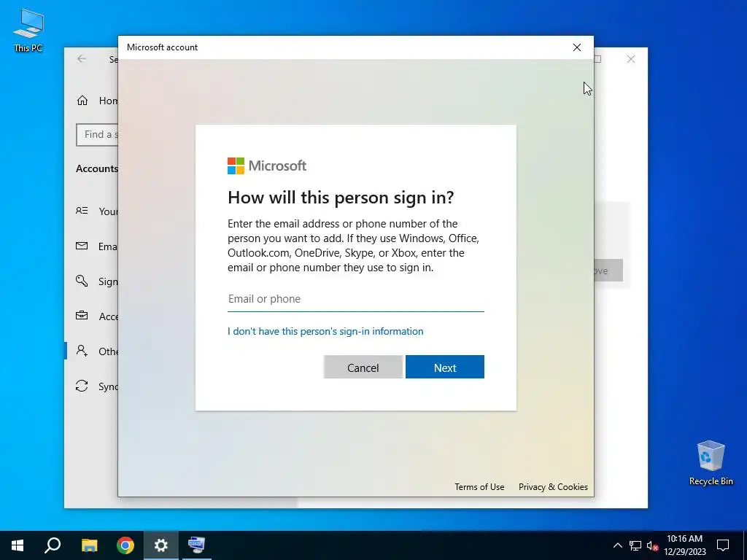Open the clock showing 10:16 AM

(684, 545)
